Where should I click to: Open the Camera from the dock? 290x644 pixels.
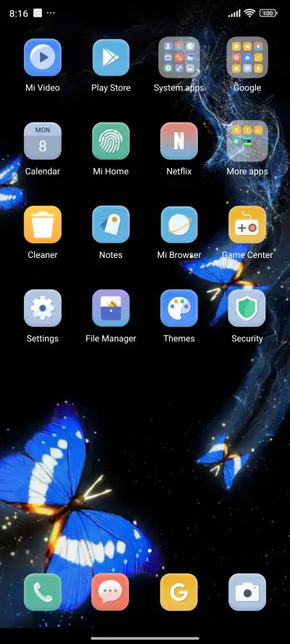click(247, 592)
